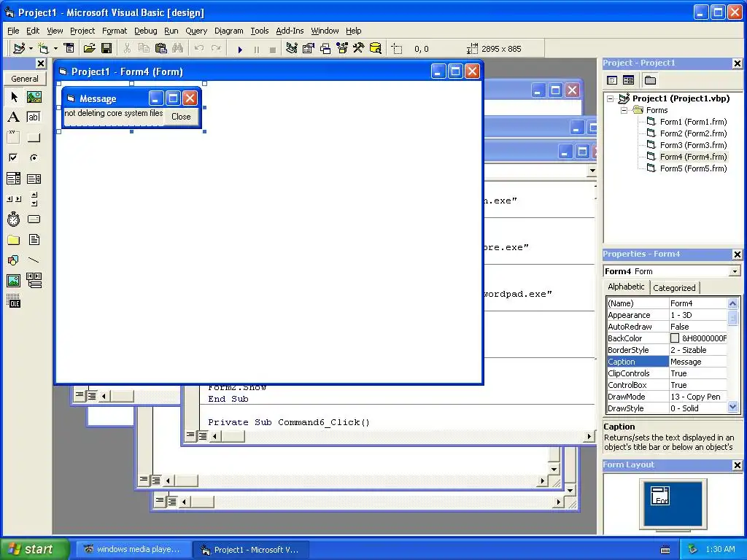Select Form1 (Form1.frm) in project tree
The image size is (747, 560).
pyautogui.click(x=693, y=122)
